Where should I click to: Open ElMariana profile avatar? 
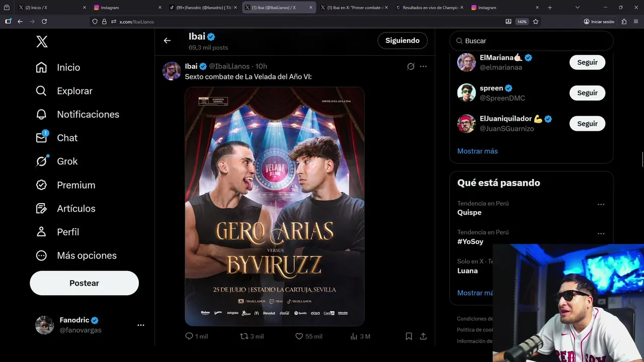click(466, 62)
